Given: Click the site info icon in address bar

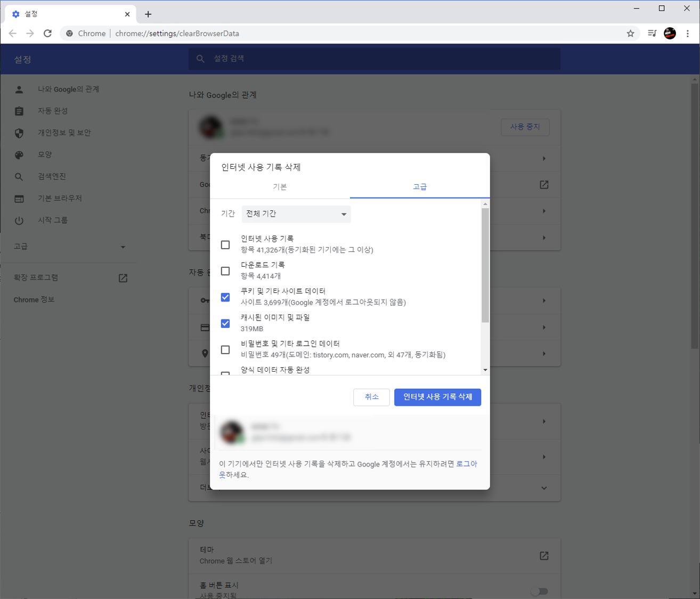Looking at the screenshot, I should pyautogui.click(x=69, y=34).
